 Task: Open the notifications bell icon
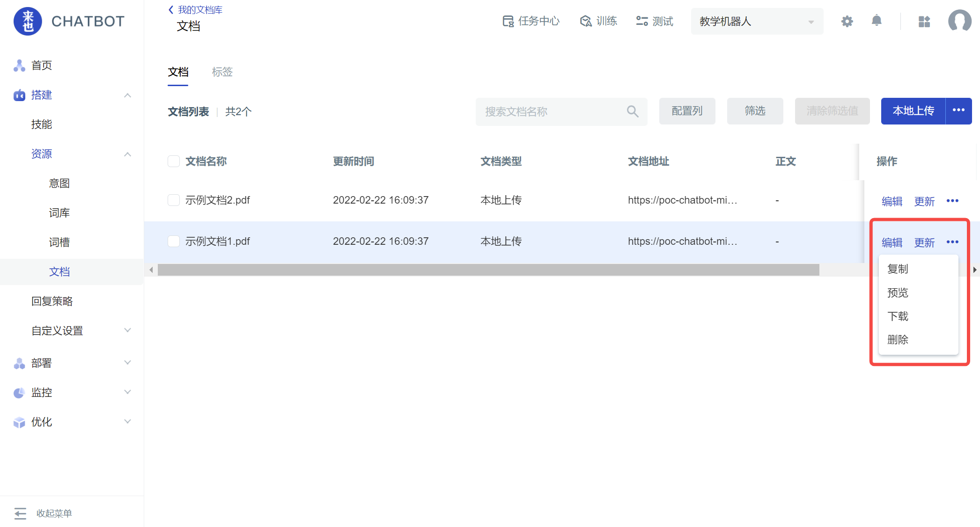pos(877,21)
